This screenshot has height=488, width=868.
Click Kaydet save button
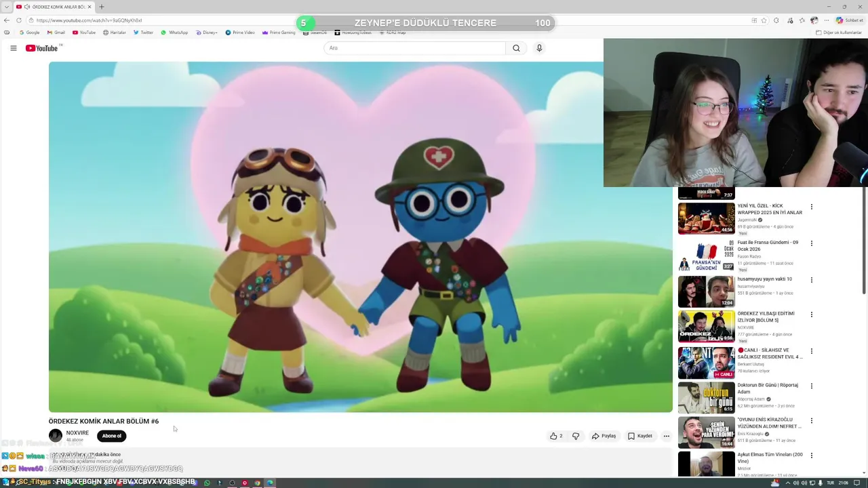point(640,436)
